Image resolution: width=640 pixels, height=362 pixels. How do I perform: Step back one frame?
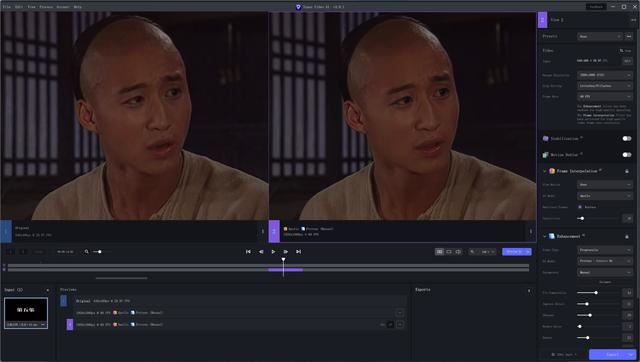pos(261,252)
